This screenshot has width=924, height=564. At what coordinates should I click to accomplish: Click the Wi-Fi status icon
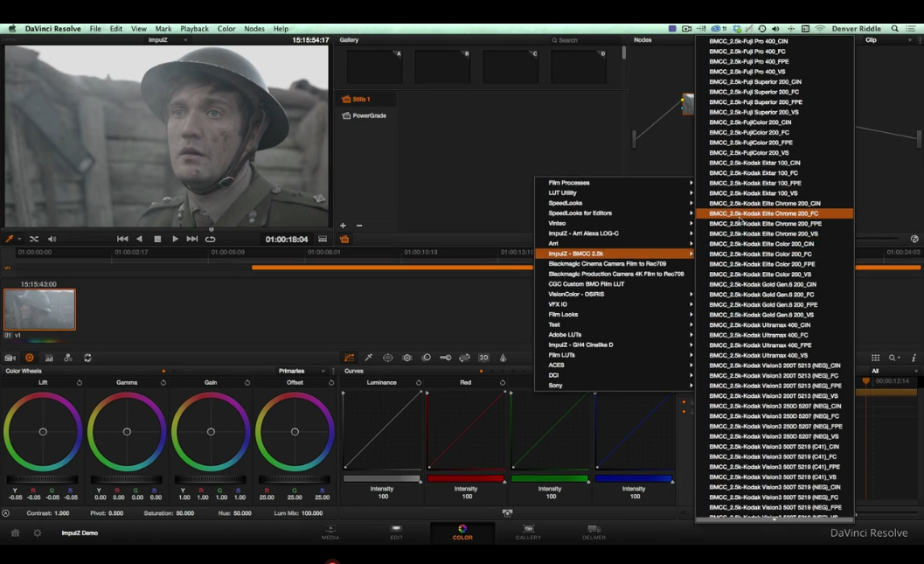[x=820, y=28]
